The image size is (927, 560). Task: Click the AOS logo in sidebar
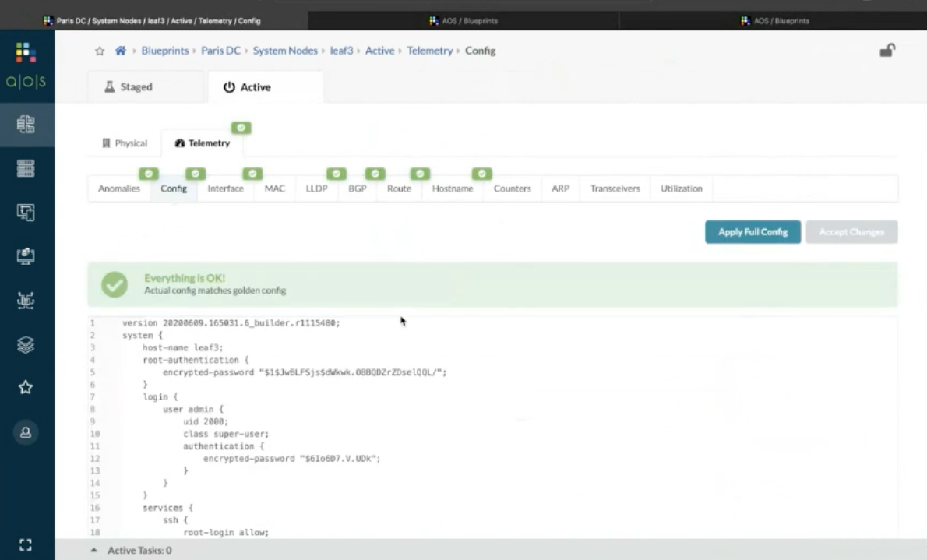tap(26, 65)
